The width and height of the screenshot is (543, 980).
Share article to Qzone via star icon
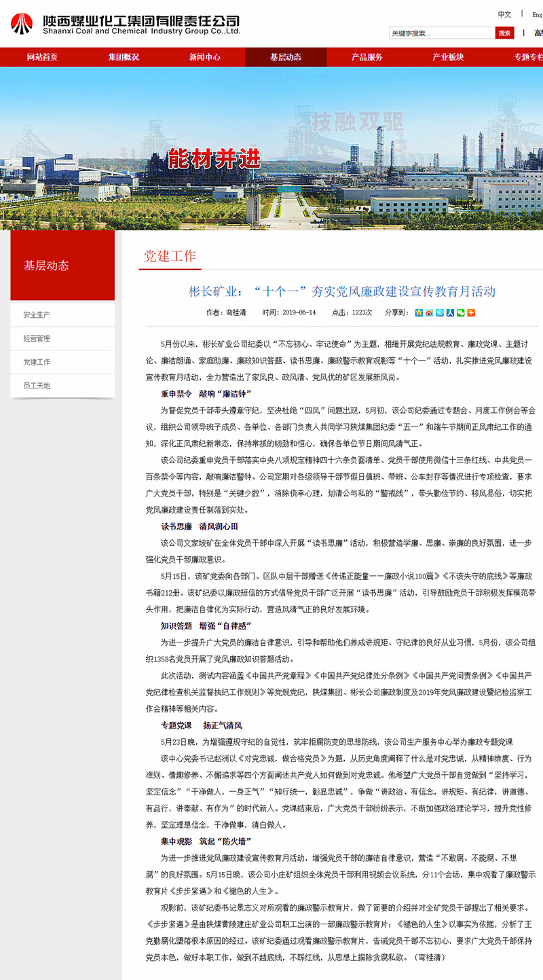point(419,312)
